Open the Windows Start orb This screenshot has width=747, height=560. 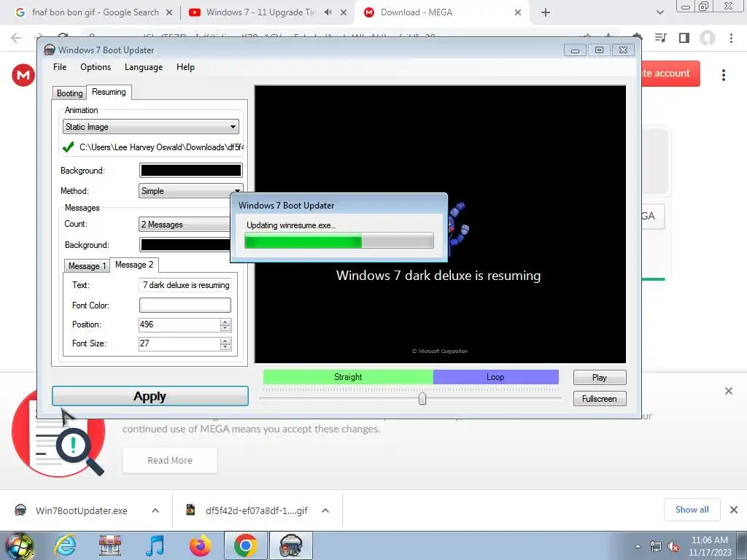(20, 545)
